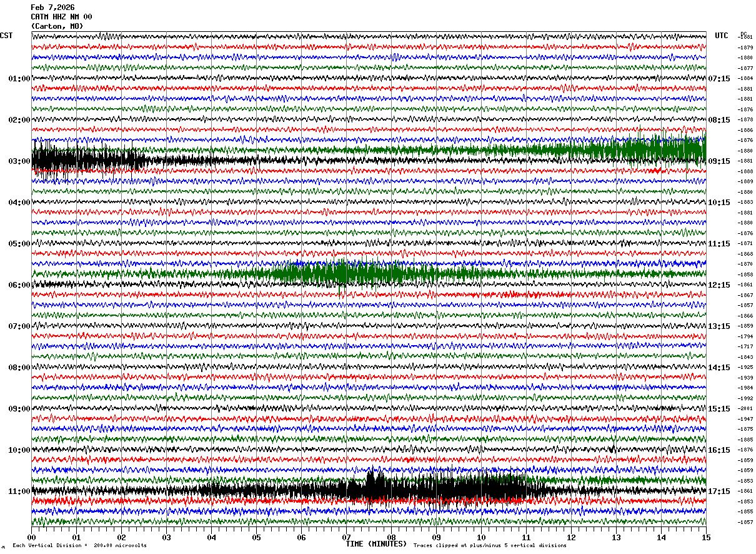Select the DC offset value '-1717'
The height and width of the screenshot is (554, 756).
745,346
